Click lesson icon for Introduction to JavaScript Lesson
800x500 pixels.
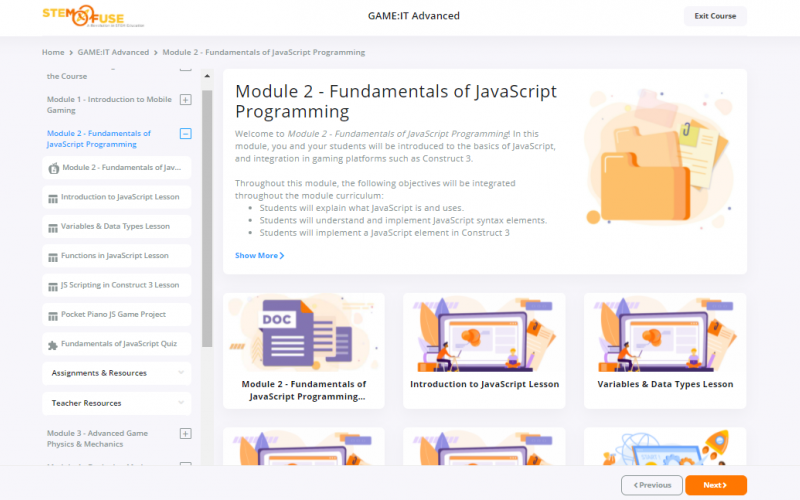tap(53, 198)
